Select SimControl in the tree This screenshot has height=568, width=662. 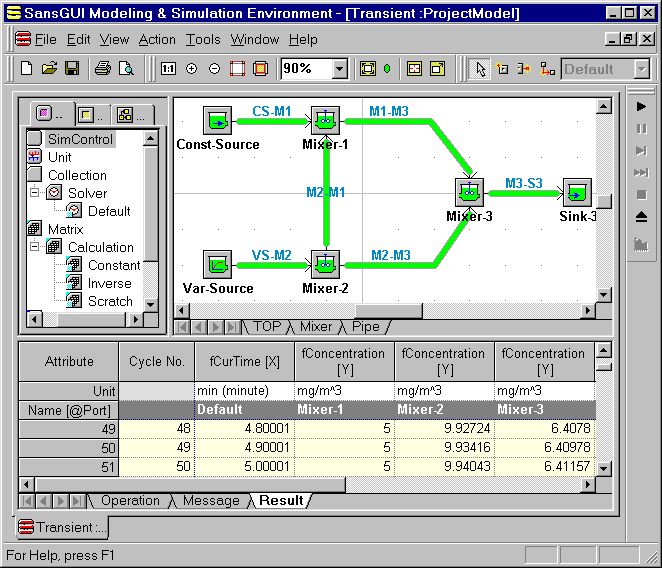tap(80, 139)
